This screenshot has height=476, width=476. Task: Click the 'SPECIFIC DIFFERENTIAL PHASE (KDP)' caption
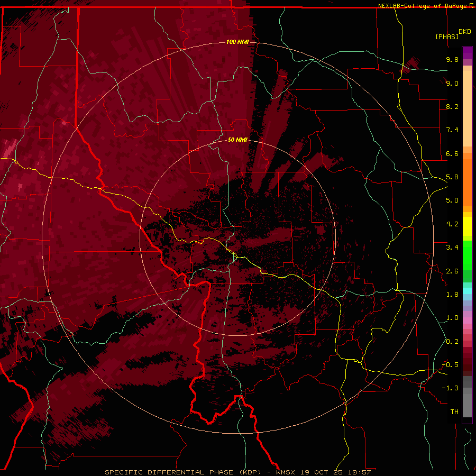[183, 472]
